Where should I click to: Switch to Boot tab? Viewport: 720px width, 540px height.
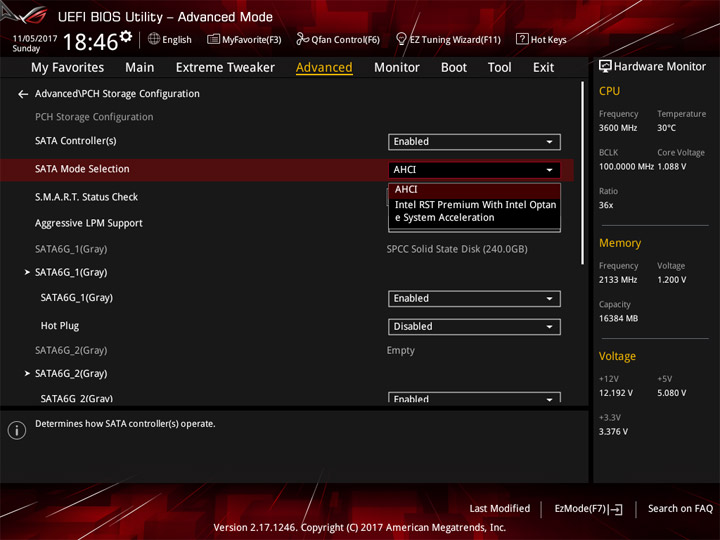tap(454, 68)
